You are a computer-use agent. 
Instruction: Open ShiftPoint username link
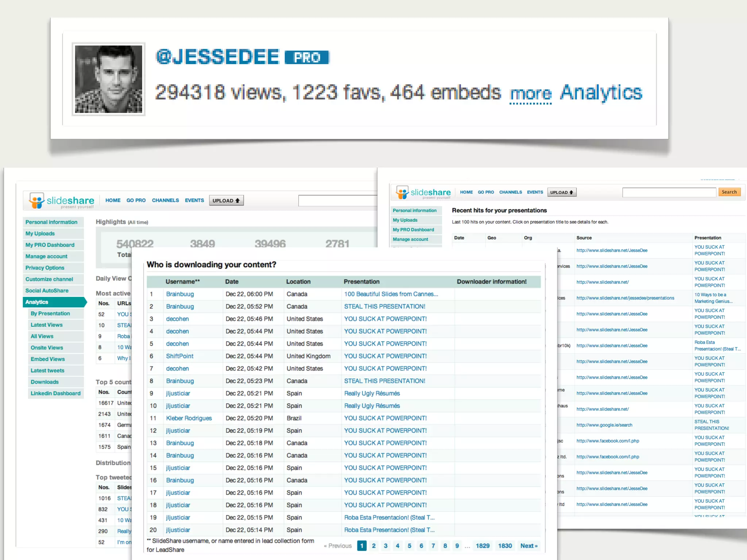point(179,356)
